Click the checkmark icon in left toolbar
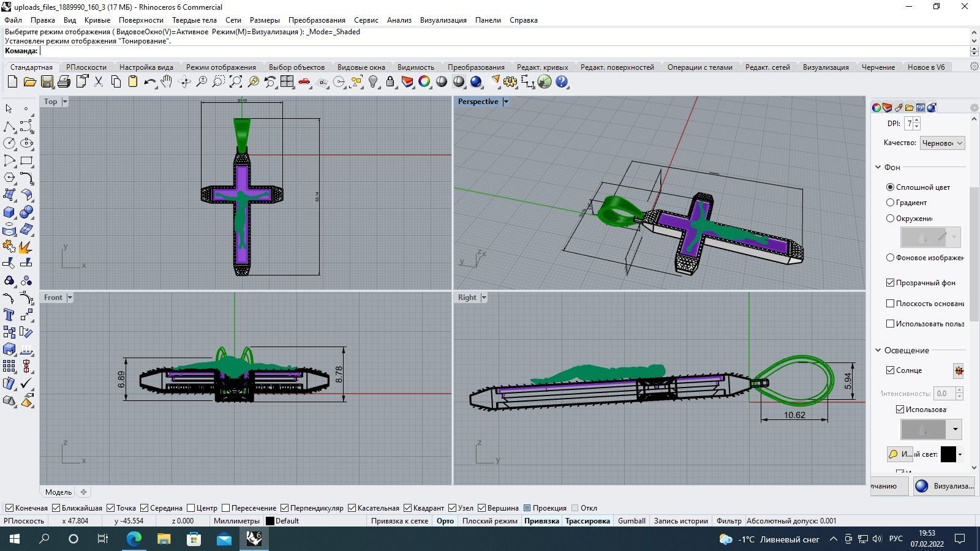Viewport: 980px width, 551px height. 26,383
